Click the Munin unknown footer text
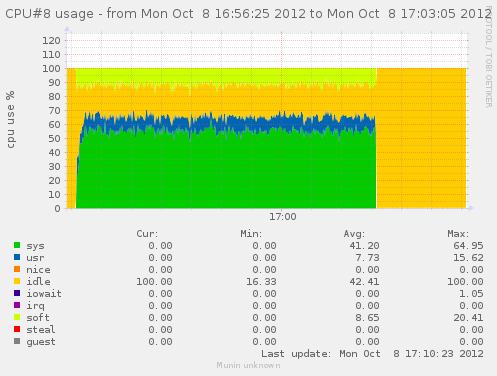The image size is (497, 376). point(248,365)
